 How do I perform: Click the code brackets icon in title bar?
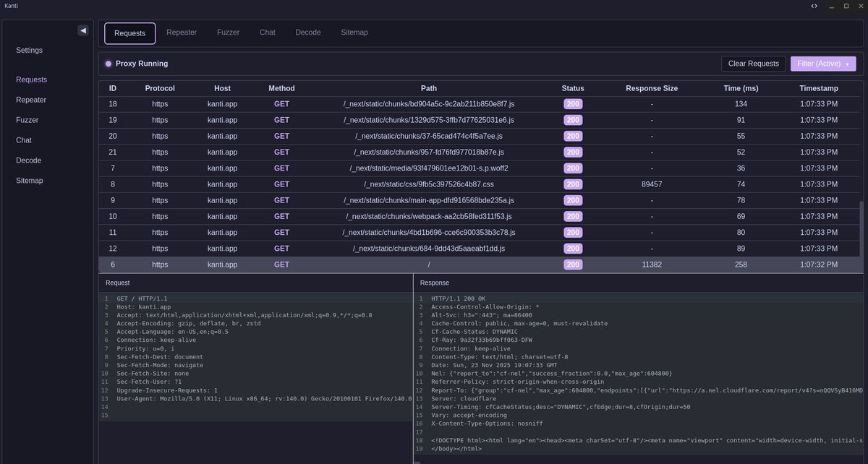click(x=814, y=6)
